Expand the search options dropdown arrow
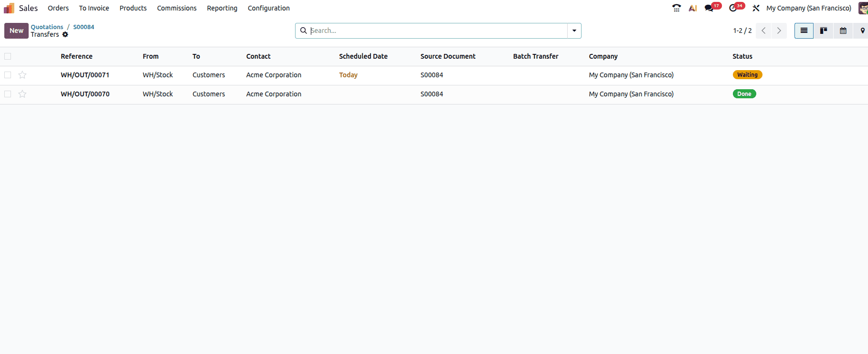 click(574, 31)
